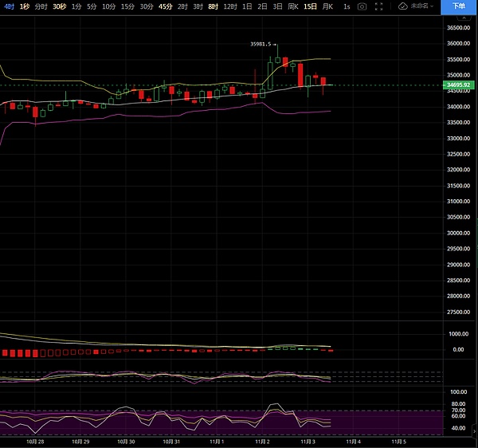This screenshot has height=448, width=478.
Task: Pick the 15分 timeframe
Action: [x=127, y=6]
